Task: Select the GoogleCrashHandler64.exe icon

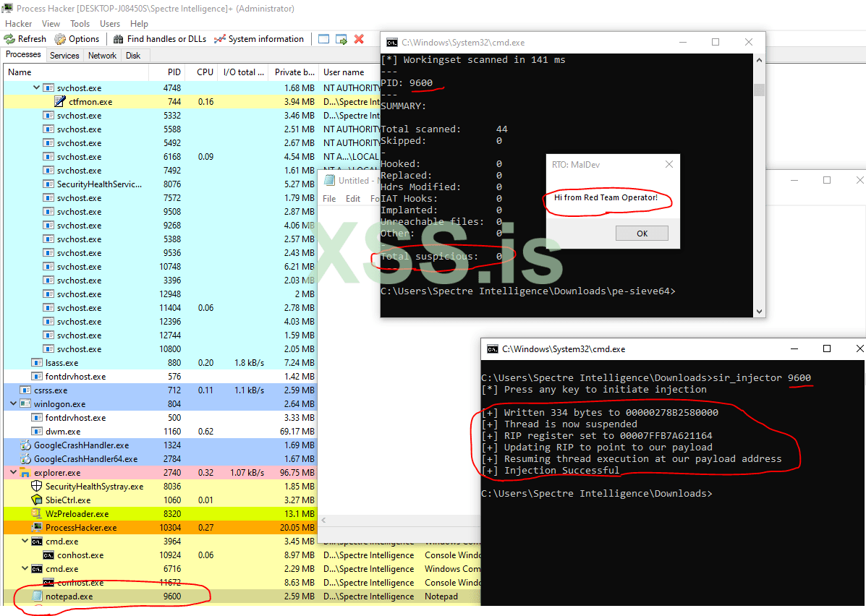Action: click(25, 458)
